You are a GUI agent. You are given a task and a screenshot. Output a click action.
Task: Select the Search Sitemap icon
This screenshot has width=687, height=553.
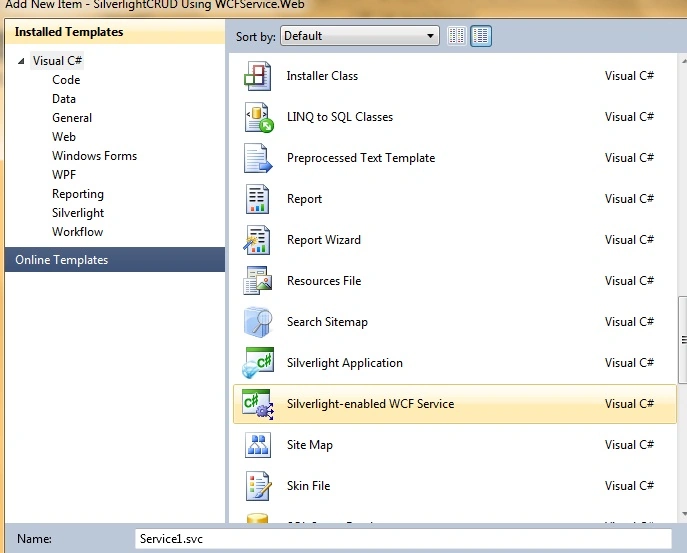click(258, 322)
